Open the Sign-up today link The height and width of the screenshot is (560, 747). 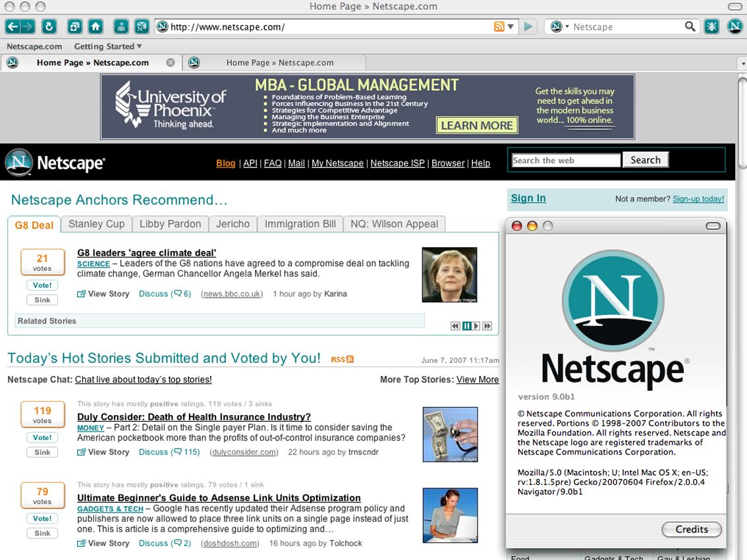tap(700, 198)
